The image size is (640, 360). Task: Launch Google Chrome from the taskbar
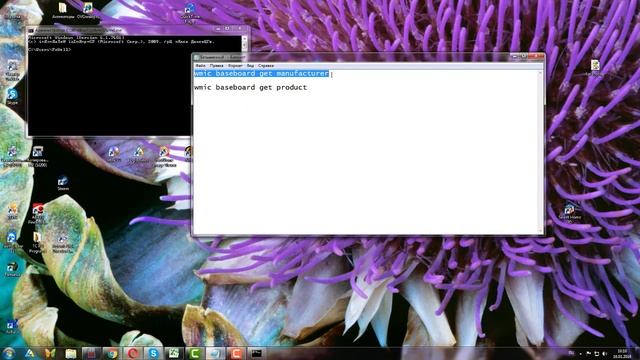click(x=112, y=353)
